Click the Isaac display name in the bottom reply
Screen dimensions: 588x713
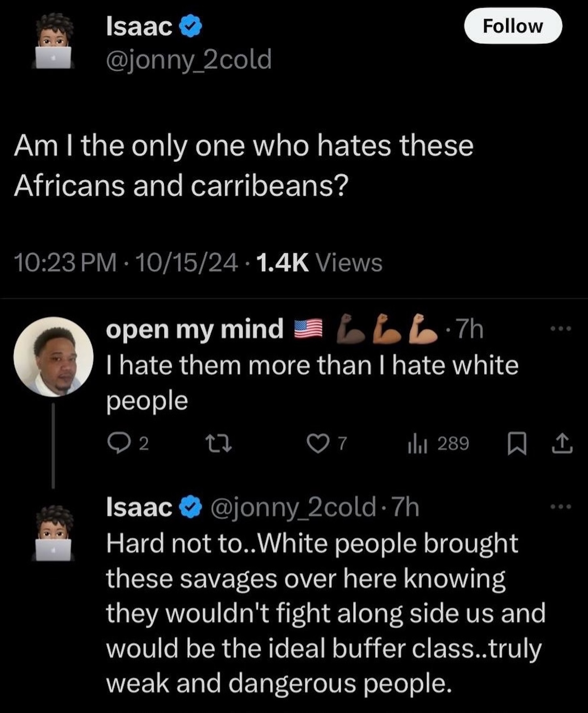point(139,507)
